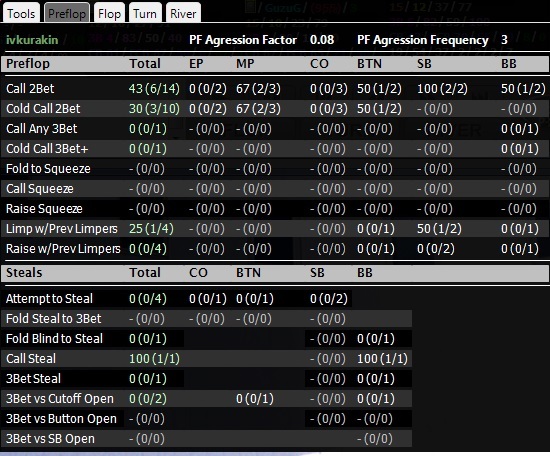Select the Cold Call 2Bet row label
Image resolution: width=550 pixels, height=456 pixels.
43,108
